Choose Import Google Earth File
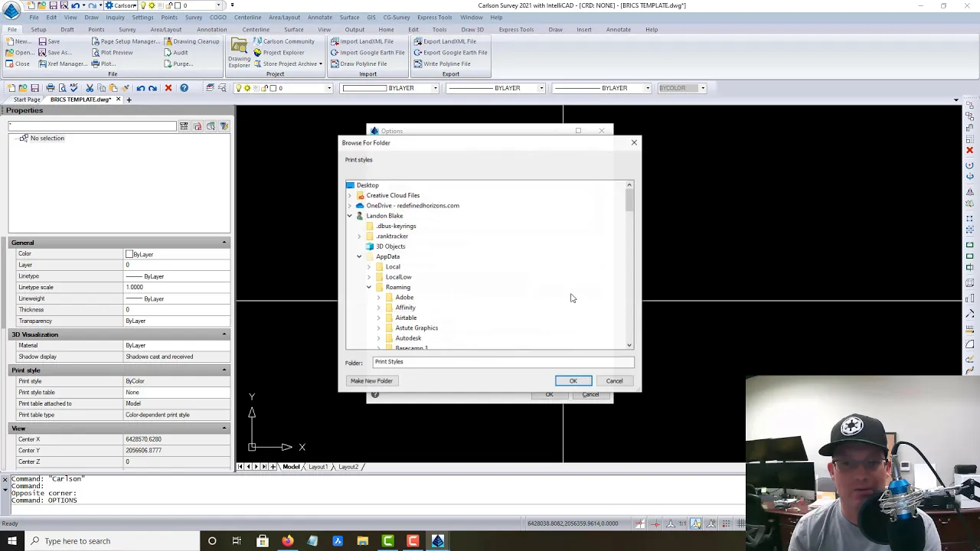Viewport: 980px width, 551px height. tap(367, 53)
